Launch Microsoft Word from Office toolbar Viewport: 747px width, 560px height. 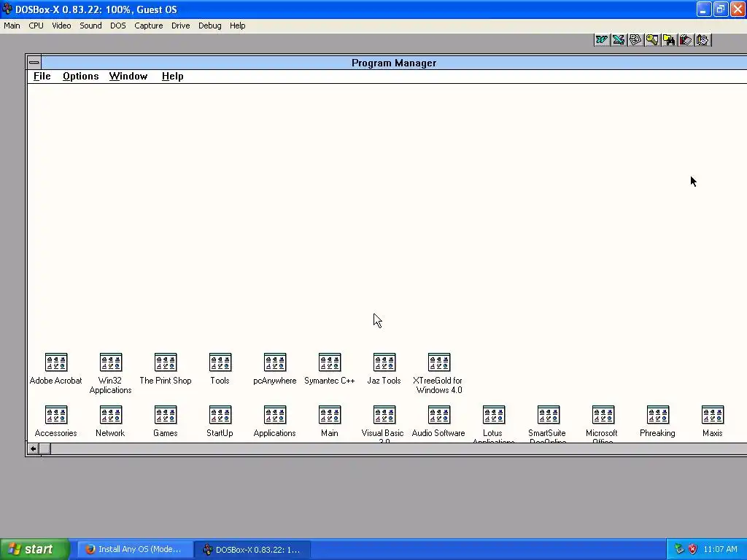602,40
